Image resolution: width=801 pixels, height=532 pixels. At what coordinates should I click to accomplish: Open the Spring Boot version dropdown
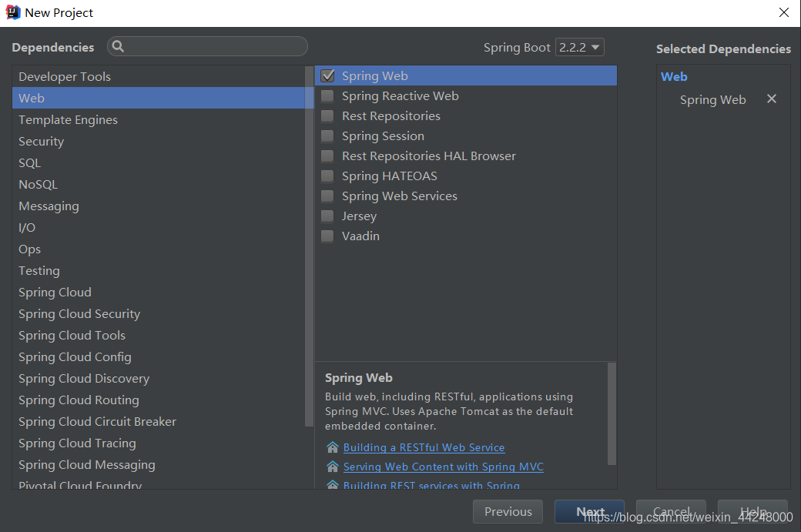[x=580, y=47]
